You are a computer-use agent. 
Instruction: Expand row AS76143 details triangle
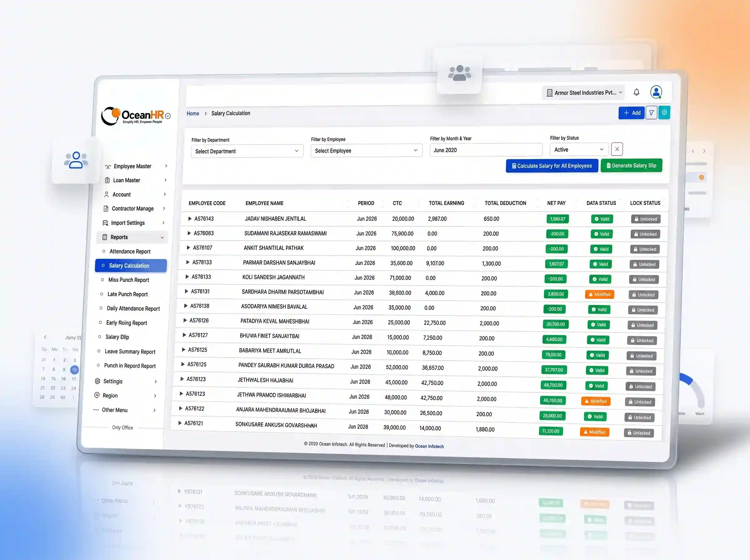190,219
